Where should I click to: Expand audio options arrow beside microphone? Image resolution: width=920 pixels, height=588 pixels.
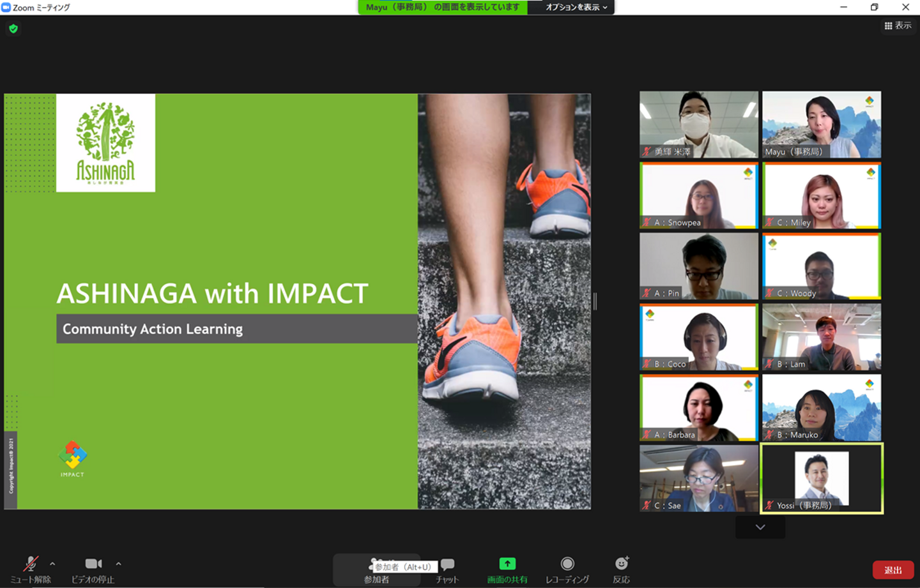click(x=52, y=564)
